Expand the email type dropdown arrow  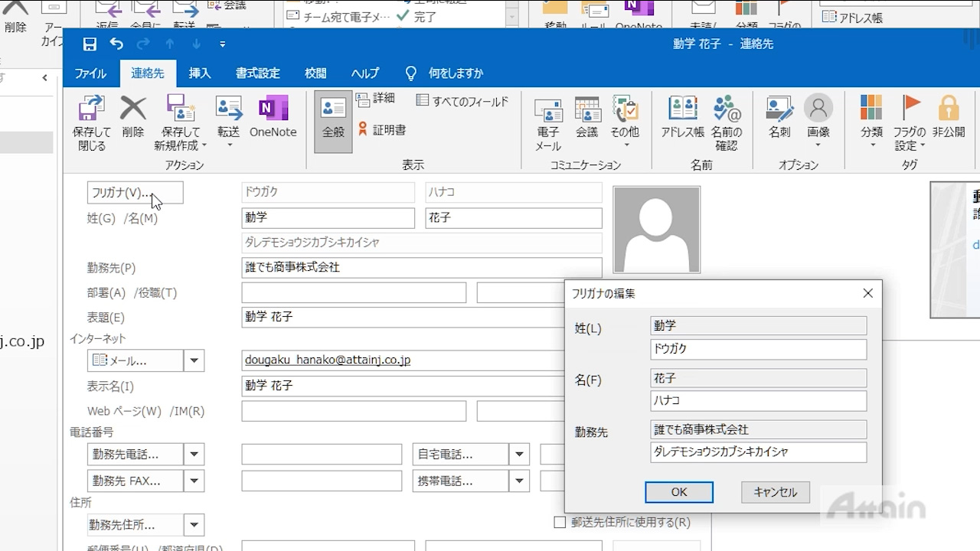click(194, 360)
